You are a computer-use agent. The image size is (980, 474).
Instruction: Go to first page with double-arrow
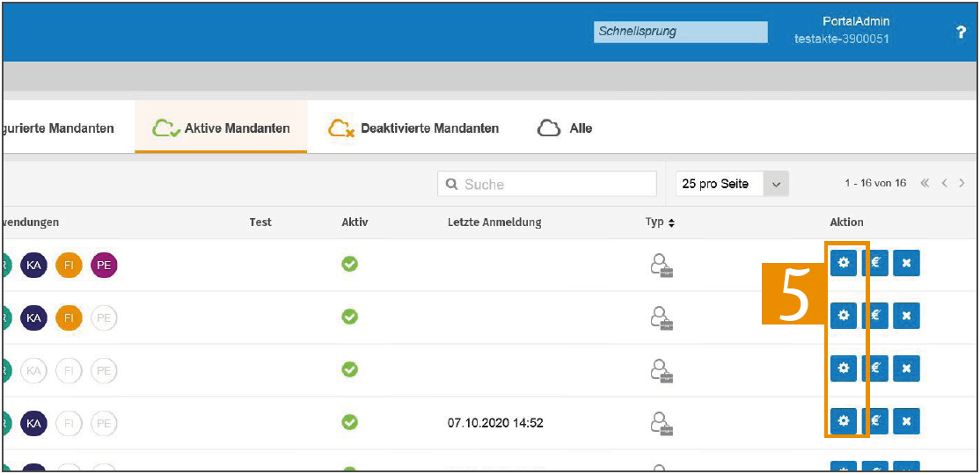(x=925, y=183)
